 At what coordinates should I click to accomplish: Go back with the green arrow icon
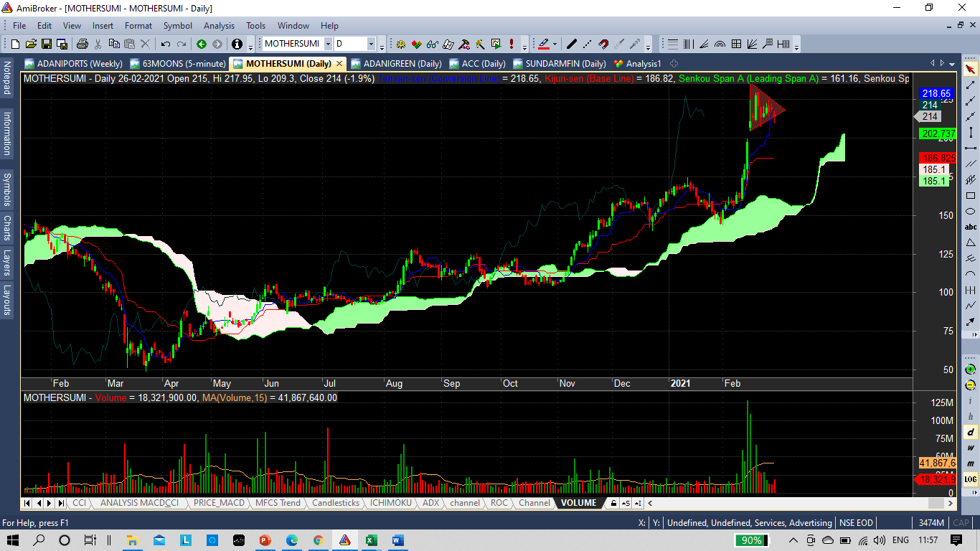(x=202, y=44)
